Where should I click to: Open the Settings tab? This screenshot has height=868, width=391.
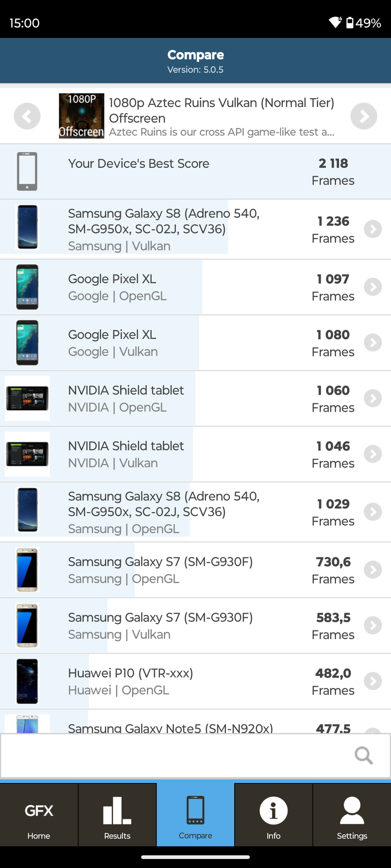click(x=352, y=815)
